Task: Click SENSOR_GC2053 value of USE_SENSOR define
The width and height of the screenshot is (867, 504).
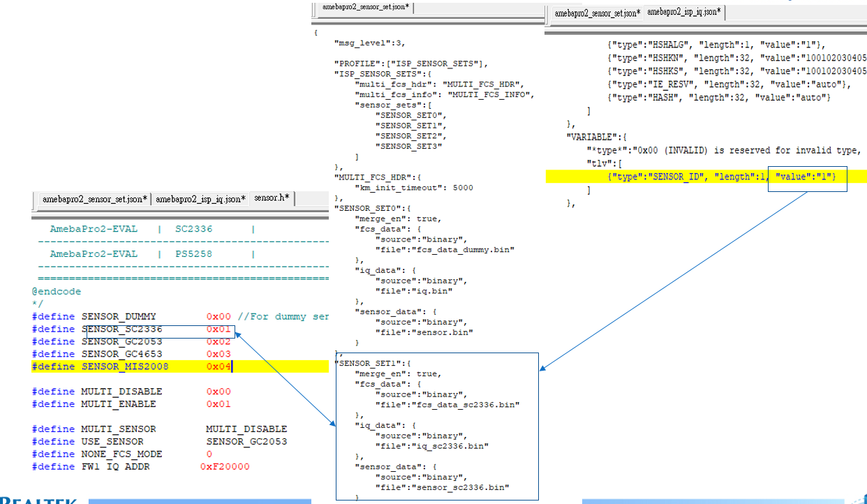Action: click(x=246, y=441)
